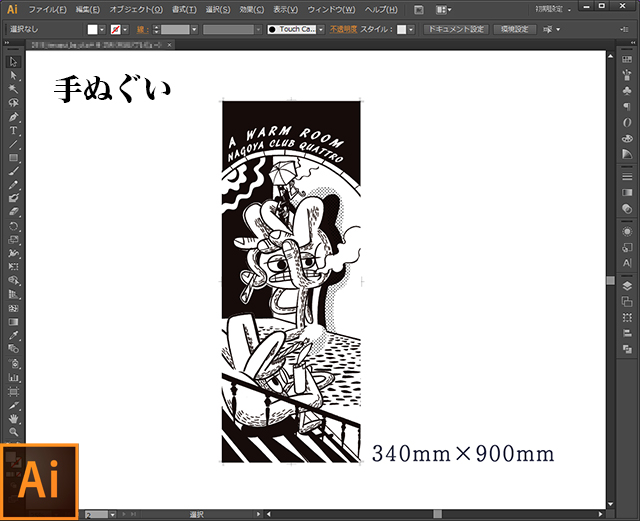Screen dimensions: 640x521
Task: Click the ドキュメント設定 button
Action: pyautogui.click(x=456, y=29)
